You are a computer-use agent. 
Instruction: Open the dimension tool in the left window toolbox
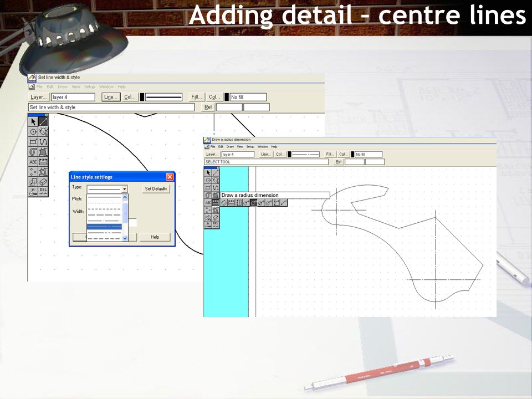click(x=43, y=161)
